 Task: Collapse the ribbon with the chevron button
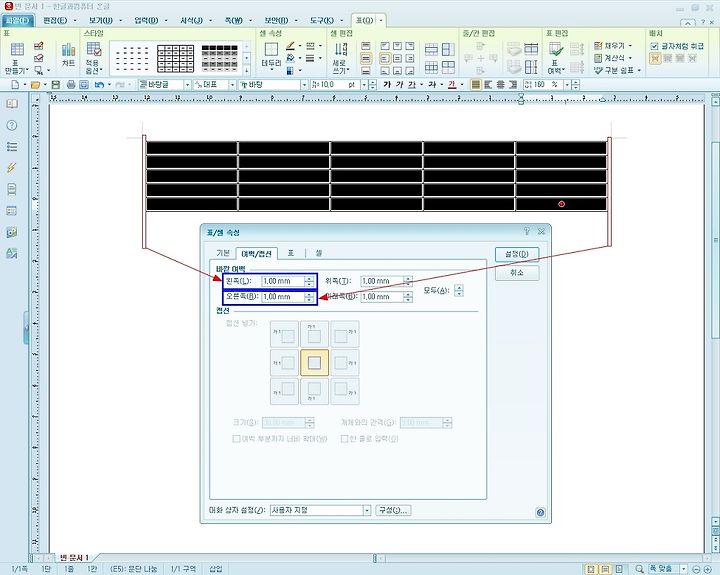click(x=687, y=23)
